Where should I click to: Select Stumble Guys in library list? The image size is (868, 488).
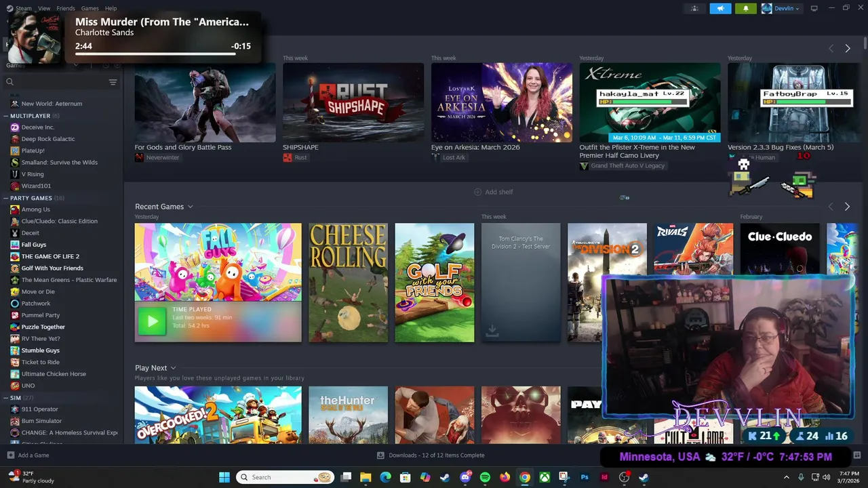point(41,350)
